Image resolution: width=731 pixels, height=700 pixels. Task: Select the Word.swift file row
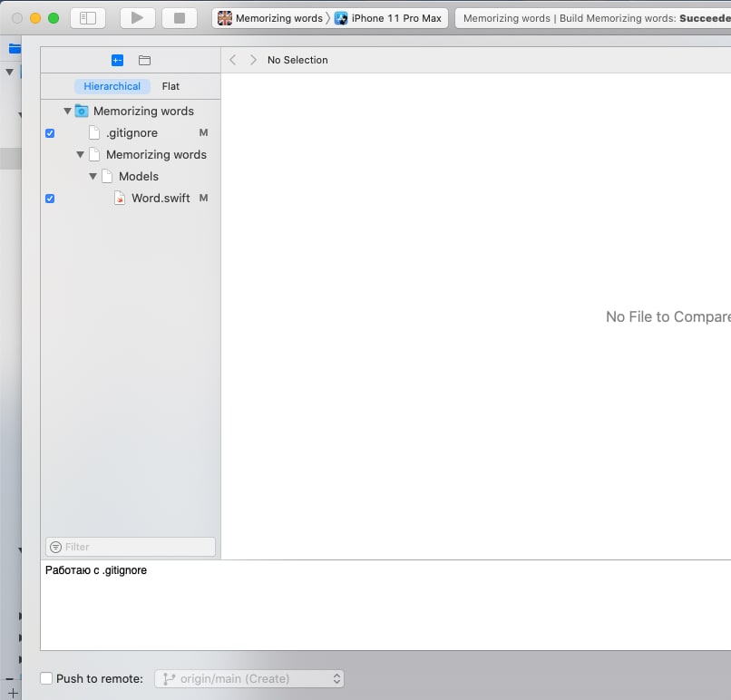coord(131,198)
